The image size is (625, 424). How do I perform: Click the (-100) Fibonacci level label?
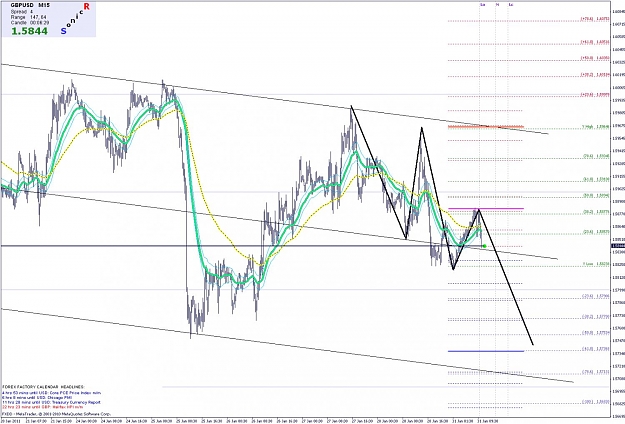point(596,402)
